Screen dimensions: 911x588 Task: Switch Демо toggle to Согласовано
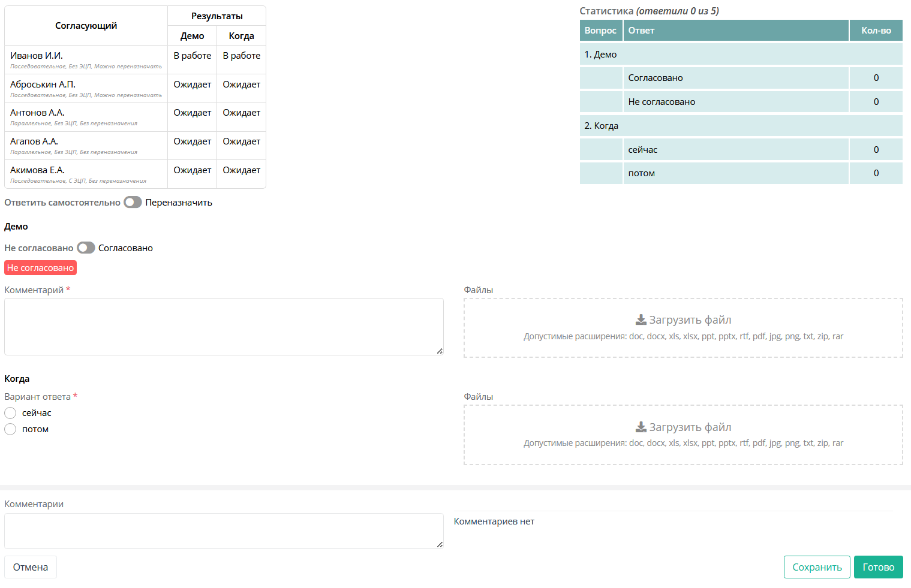click(86, 248)
